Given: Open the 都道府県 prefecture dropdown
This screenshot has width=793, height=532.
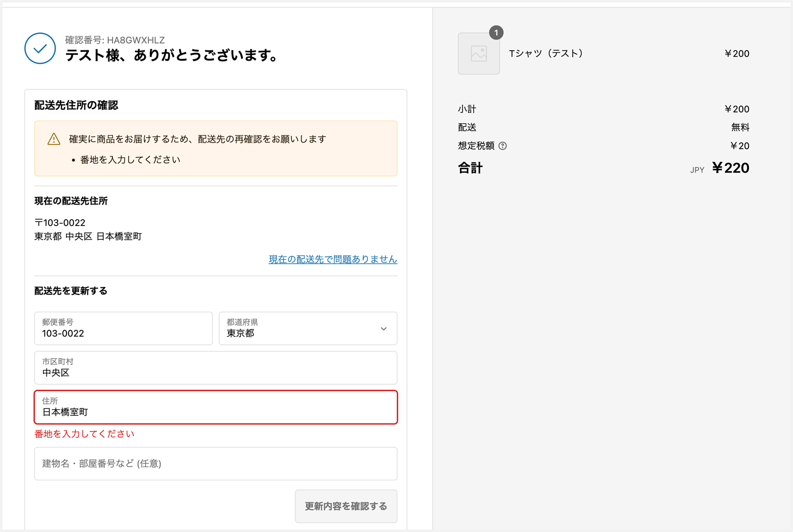Looking at the screenshot, I should [x=307, y=329].
